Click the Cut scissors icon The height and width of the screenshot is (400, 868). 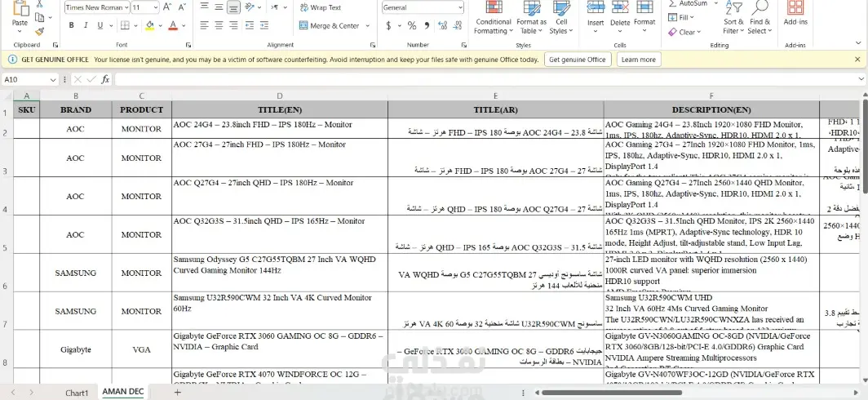click(39, 4)
